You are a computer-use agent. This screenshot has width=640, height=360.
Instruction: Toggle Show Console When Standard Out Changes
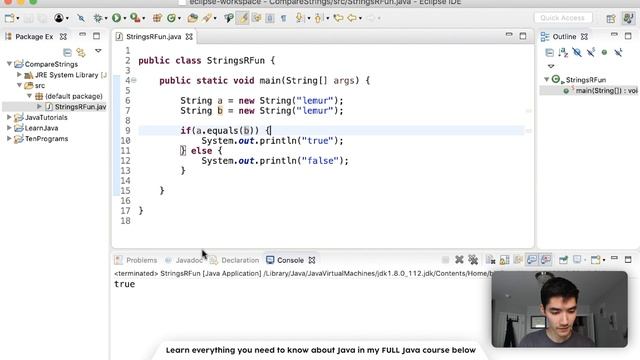tap(532, 260)
